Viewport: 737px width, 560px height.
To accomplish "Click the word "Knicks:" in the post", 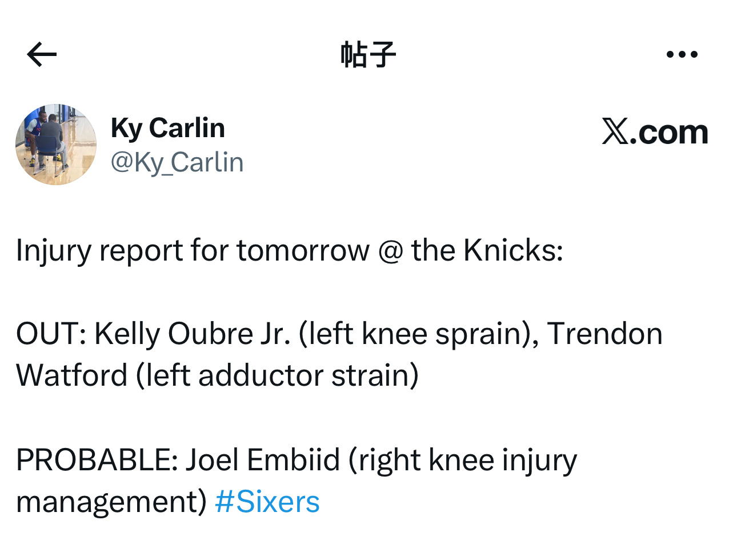I will pyautogui.click(x=513, y=250).
